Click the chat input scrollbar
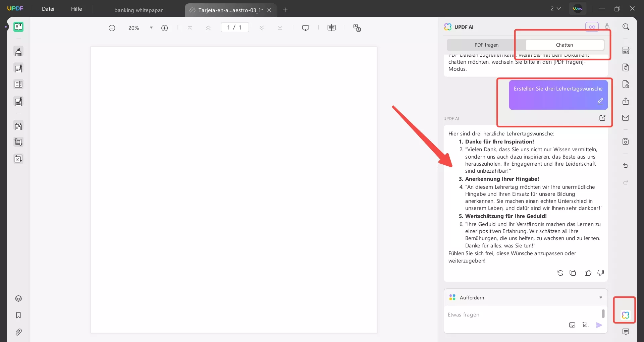Viewport: 644px width, 342px height. (603, 313)
